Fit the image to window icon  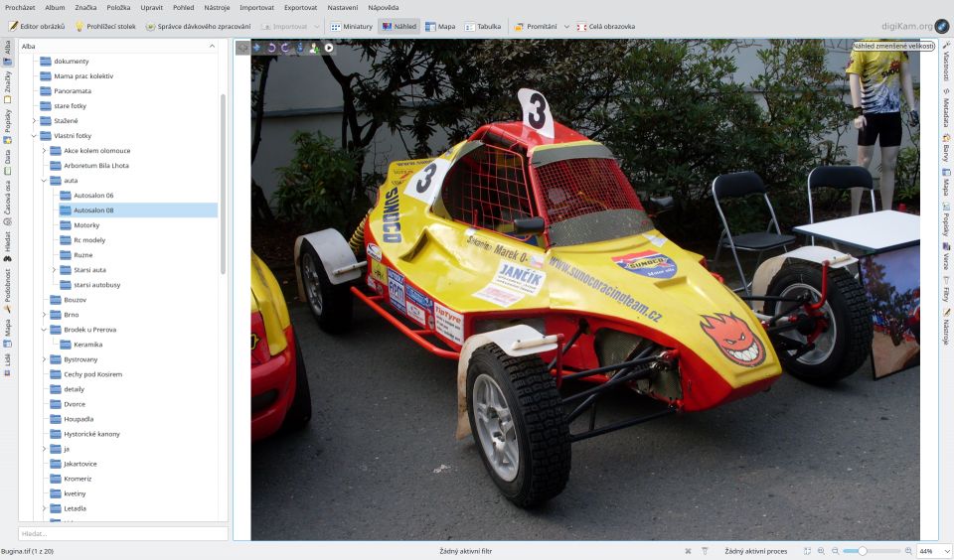(x=807, y=551)
